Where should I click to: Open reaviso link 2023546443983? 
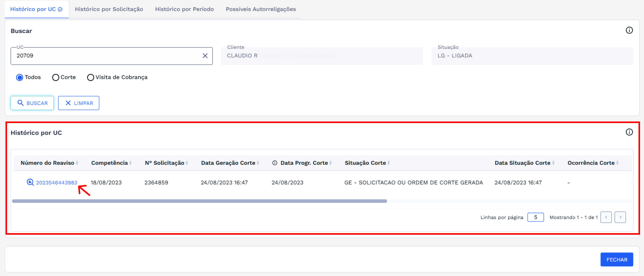pyautogui.click(x=57, y=183)
